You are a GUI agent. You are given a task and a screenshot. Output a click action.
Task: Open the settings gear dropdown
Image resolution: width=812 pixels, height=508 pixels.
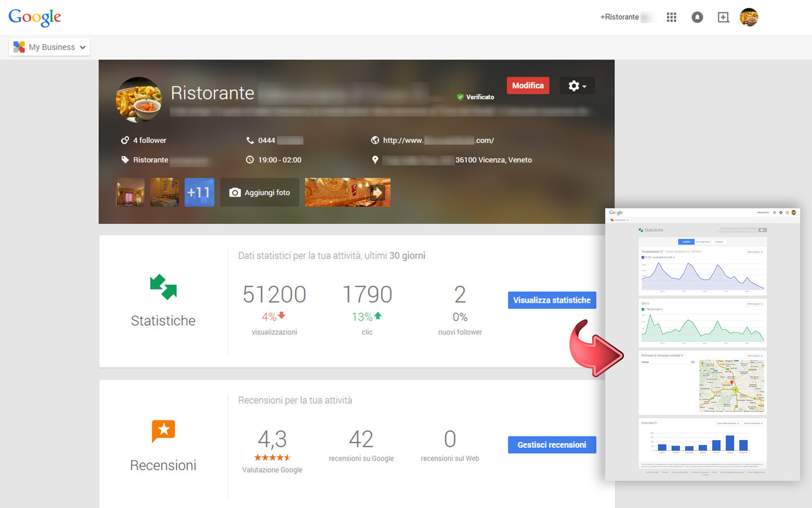click(577, 86)
